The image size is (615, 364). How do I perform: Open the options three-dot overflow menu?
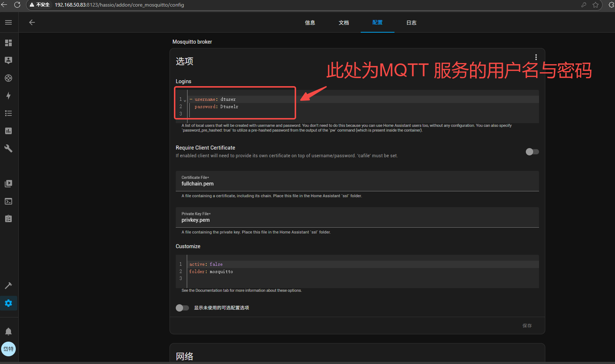536,57
